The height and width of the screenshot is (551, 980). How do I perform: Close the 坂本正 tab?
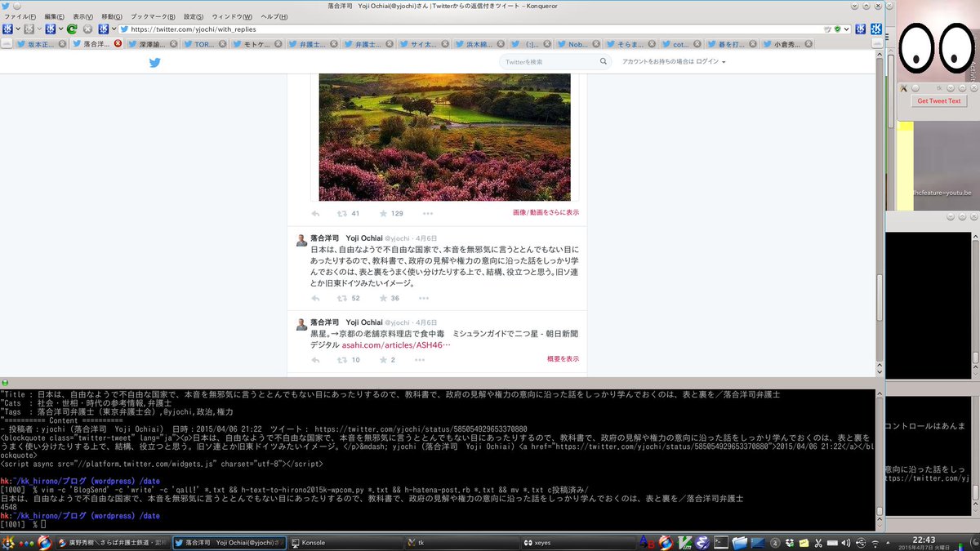click(62, 43)
